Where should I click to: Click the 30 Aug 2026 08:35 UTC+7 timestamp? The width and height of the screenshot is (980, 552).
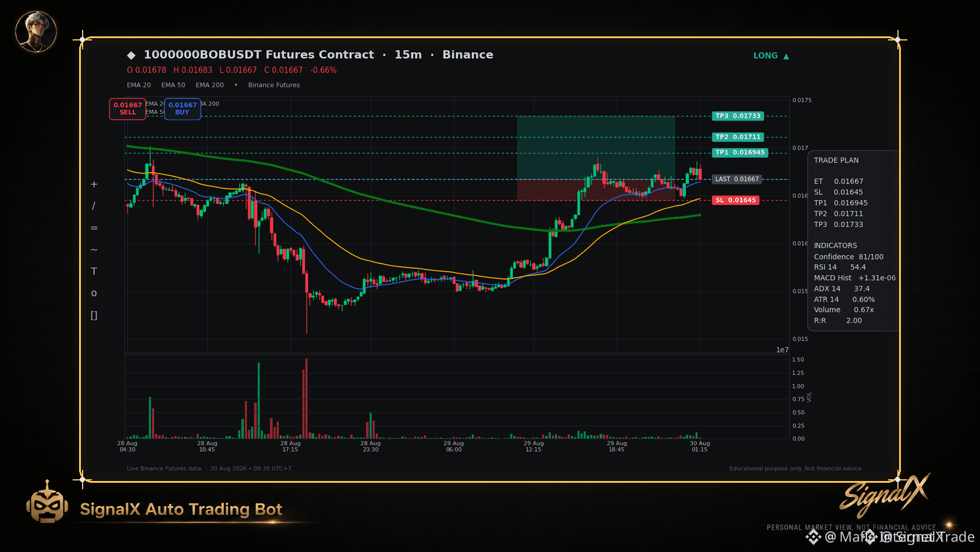[251, 469]
